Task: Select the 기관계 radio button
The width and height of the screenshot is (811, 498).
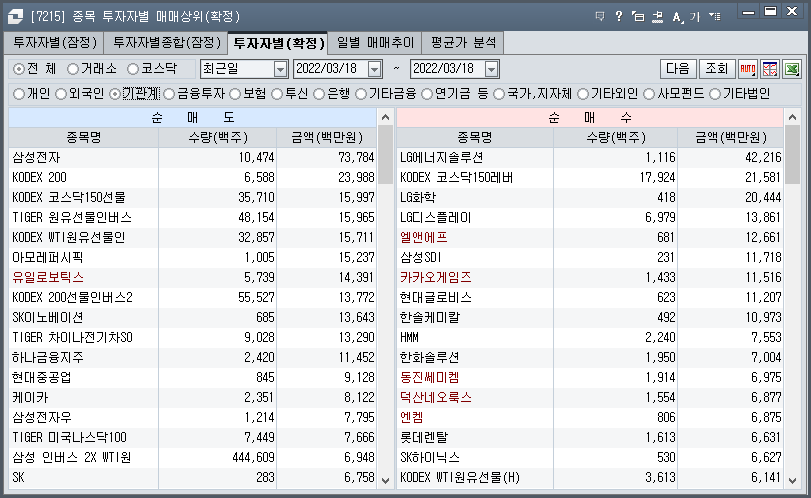Action: pos(115,94)
